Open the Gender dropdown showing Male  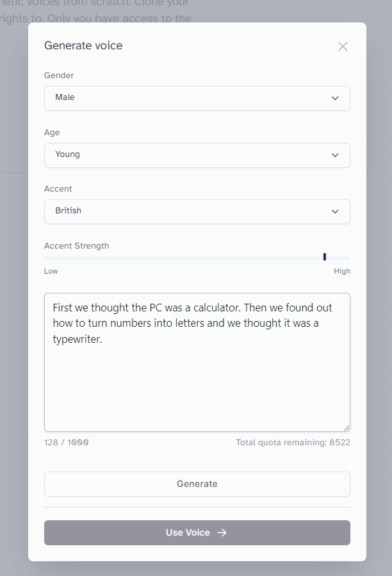click(197, 98)
